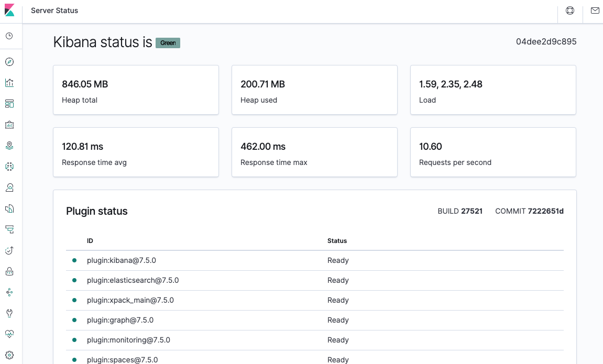Open Discover using the compass icon
603x364 pixels.
9,61
